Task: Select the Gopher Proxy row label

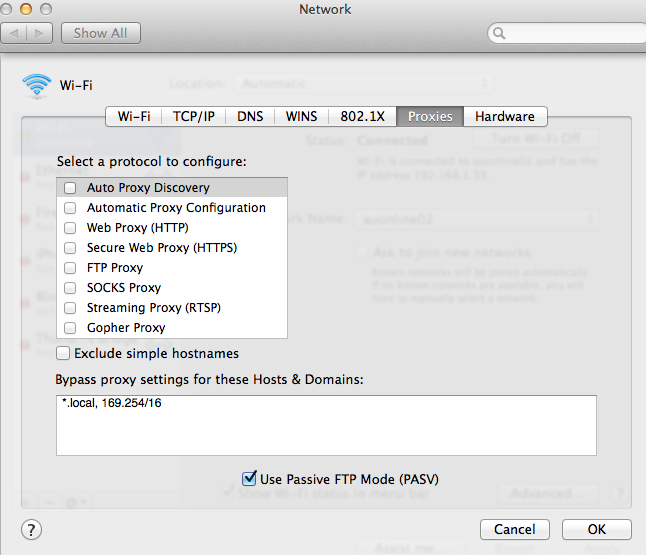Action: point(126,328)
